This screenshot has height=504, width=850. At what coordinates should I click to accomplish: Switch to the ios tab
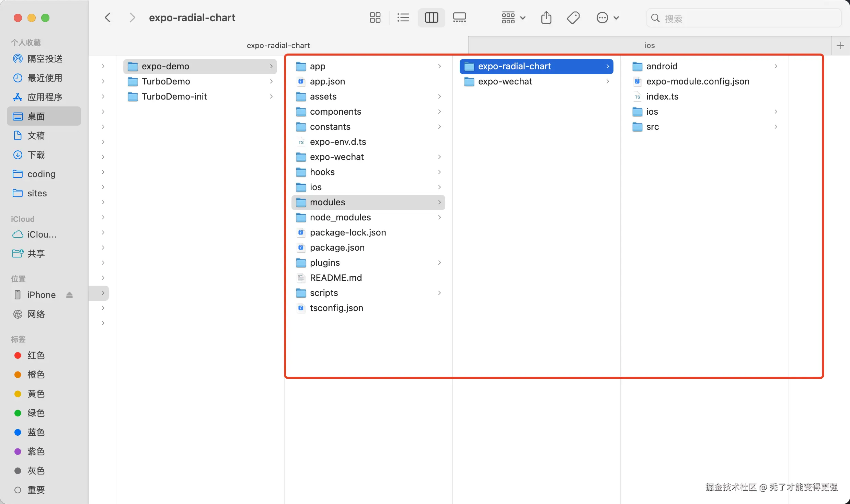click(649, 45)
